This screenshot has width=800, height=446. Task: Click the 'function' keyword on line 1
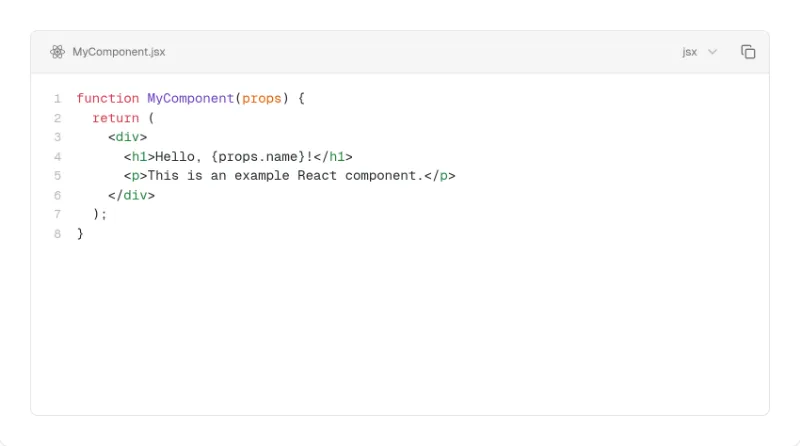[108, 98]
